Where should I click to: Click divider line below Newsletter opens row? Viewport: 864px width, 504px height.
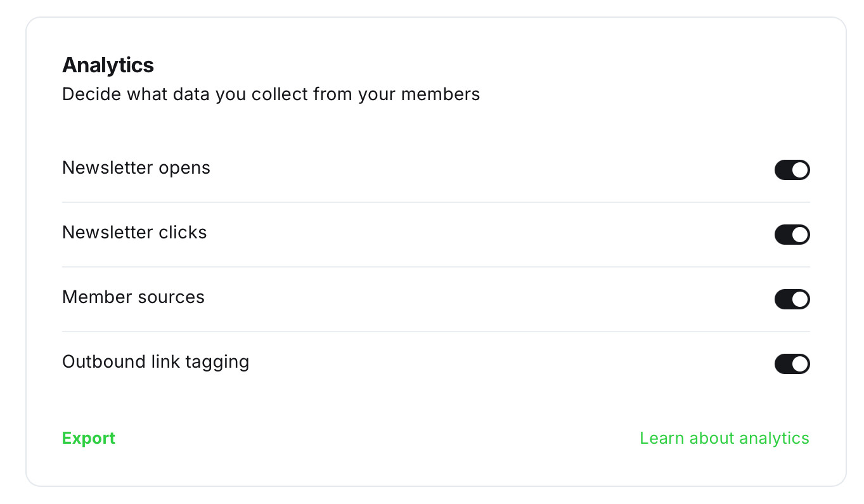[435, 202]
